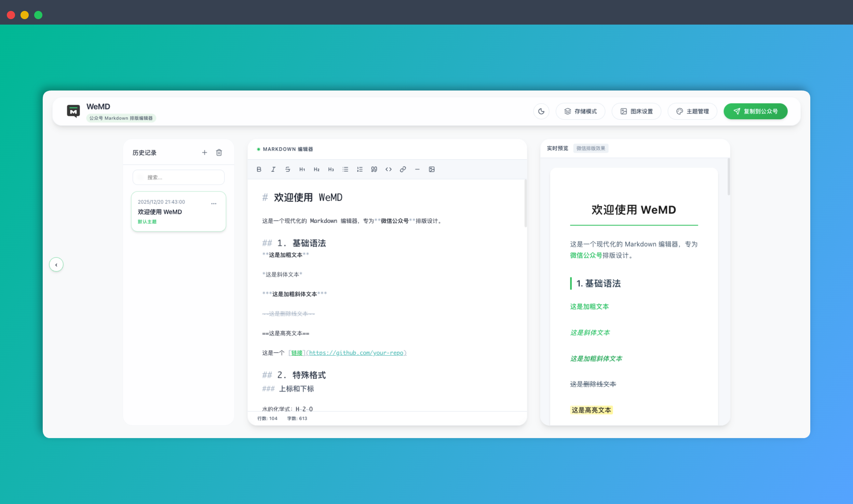Image resolution: width=853 pixels, height=504 pixels.
Task: Open 主题管理 theme management panel
Action: point(692,111)
